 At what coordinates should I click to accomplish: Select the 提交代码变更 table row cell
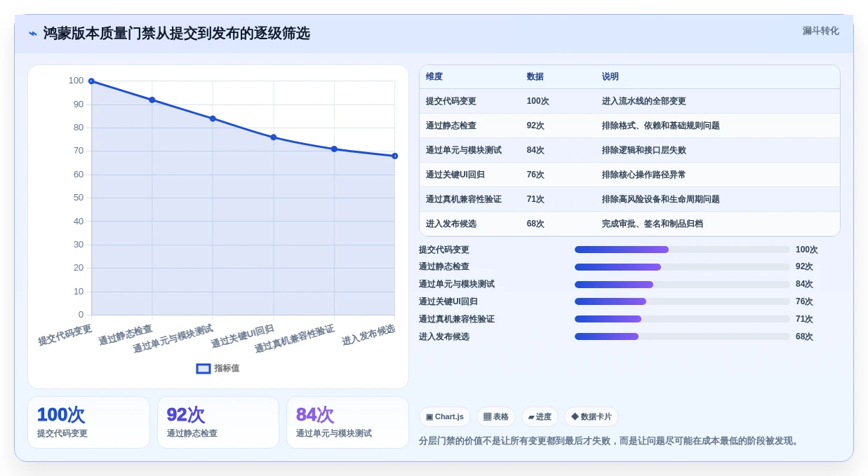(451, 101)
